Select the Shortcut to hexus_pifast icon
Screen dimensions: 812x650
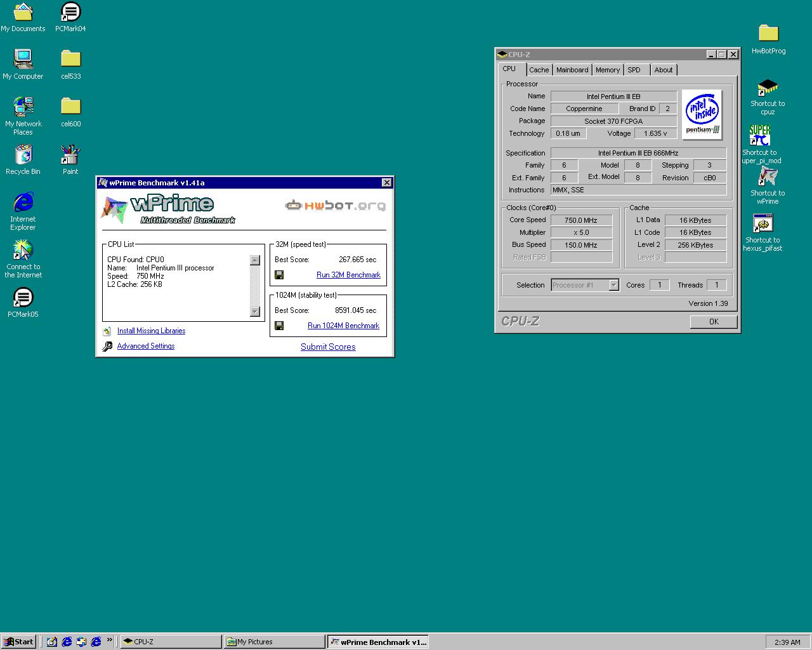pos(763,232)
